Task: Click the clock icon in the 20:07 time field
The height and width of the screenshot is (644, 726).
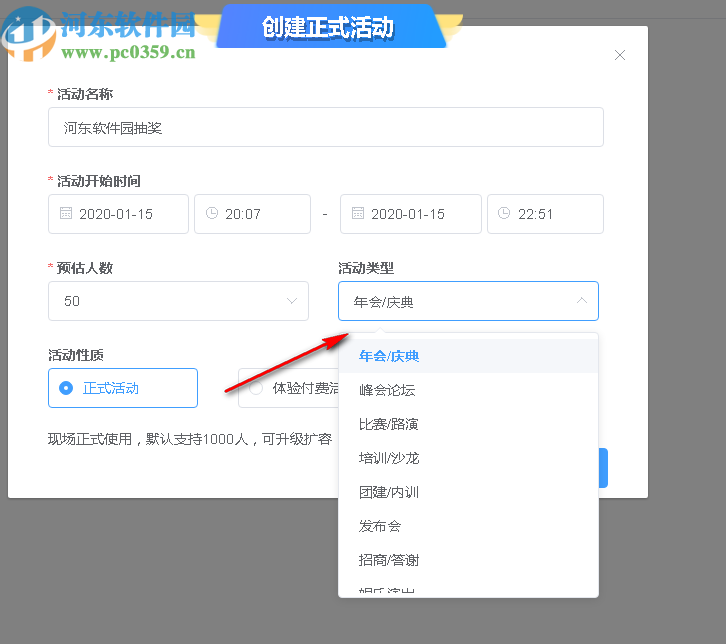Action: [x=212, y=213]
